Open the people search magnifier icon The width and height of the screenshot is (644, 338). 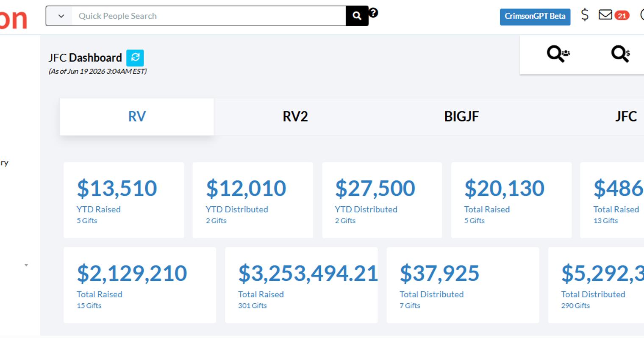point(558,54)
